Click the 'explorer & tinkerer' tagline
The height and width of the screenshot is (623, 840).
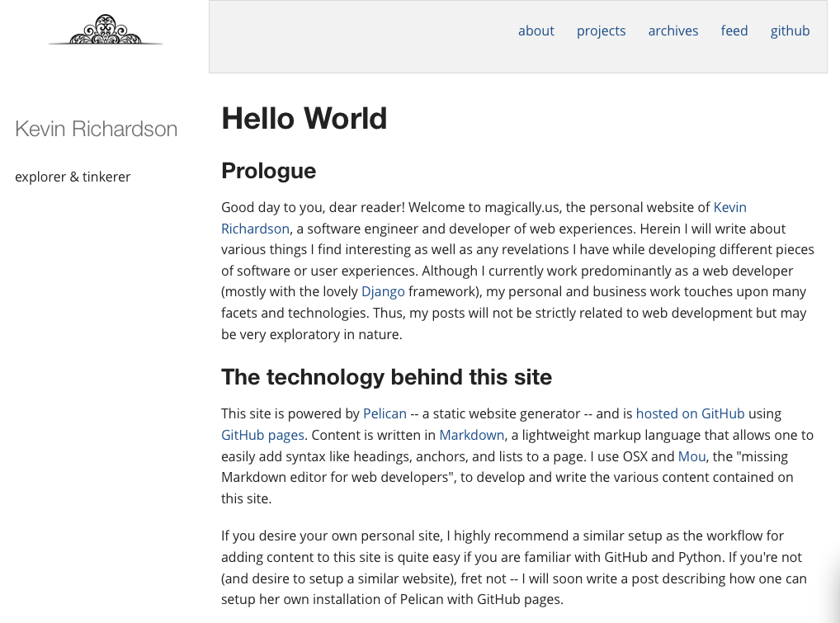click(x=73, y=177)
